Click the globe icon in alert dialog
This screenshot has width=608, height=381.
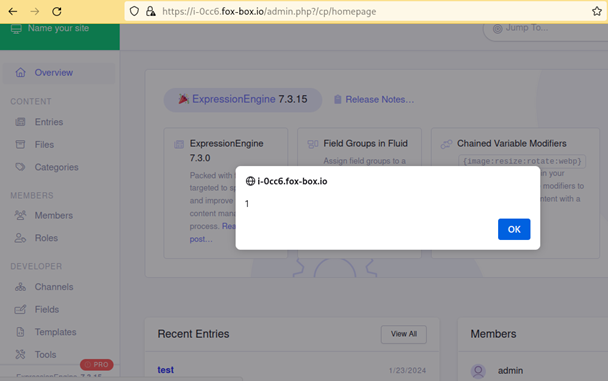click(250, 181)
